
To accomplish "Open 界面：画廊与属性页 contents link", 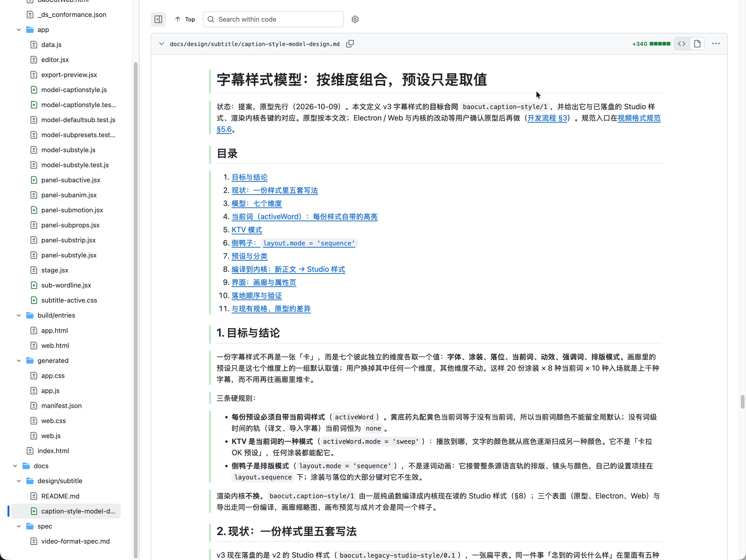I will [x=264, y=282].
